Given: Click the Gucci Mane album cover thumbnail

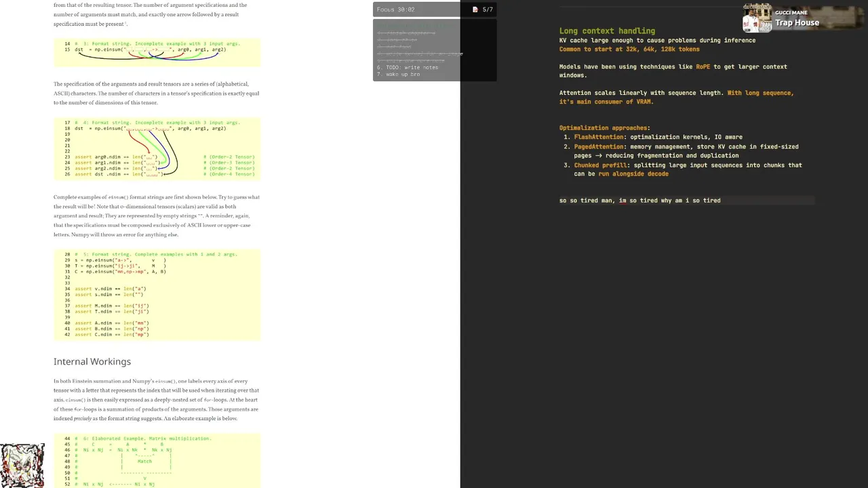Looking at the screenshot, I should pyautogui.click(x=757, y=18).
